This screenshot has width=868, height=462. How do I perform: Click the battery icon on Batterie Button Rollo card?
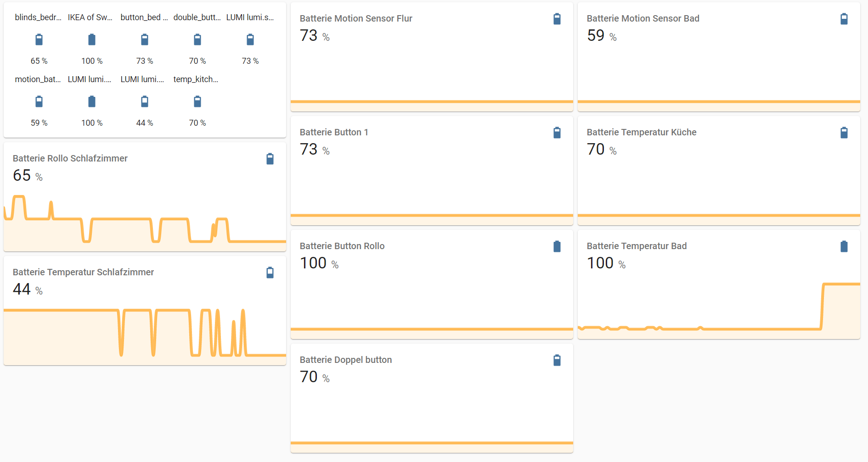(557, 246)
